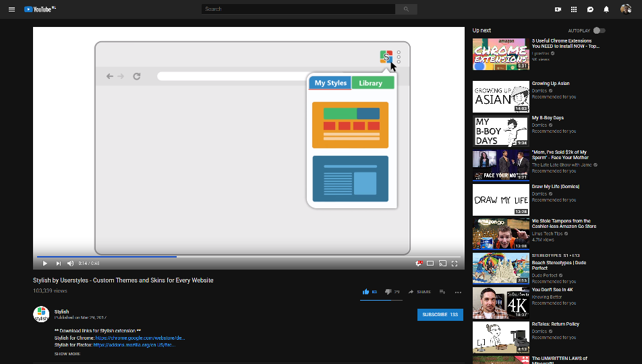The height and width of the screenshot is (364, 642).
Task: Mute the video volume
Action: coord(70,264)
